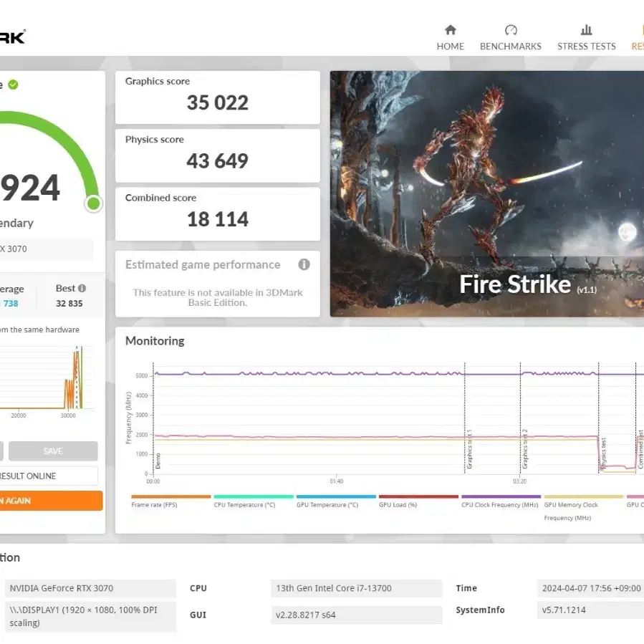Click the DISPLAY1 1920 × 1080 field

(x=90, y=617)
